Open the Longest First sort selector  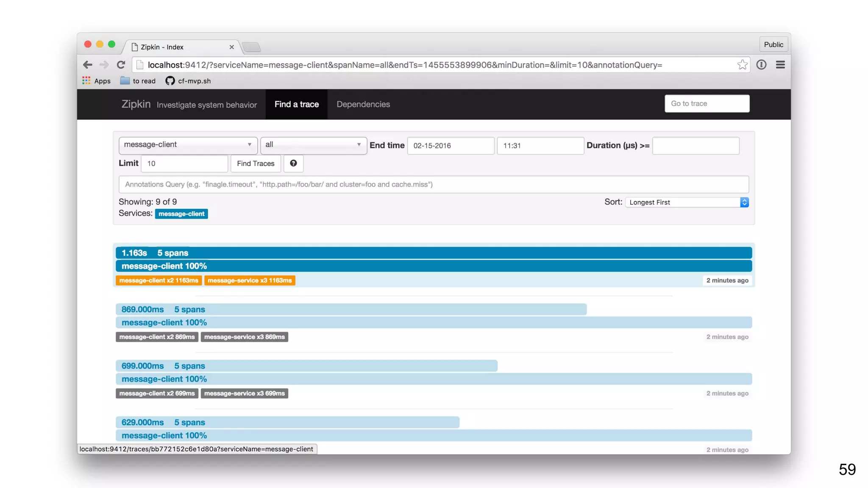point(687,202)
